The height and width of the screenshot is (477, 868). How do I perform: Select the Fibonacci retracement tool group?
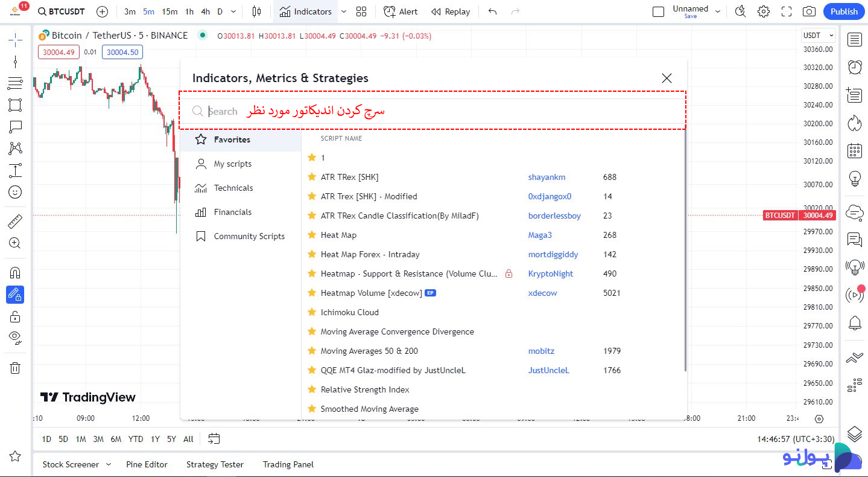click(x=15, y=83)
